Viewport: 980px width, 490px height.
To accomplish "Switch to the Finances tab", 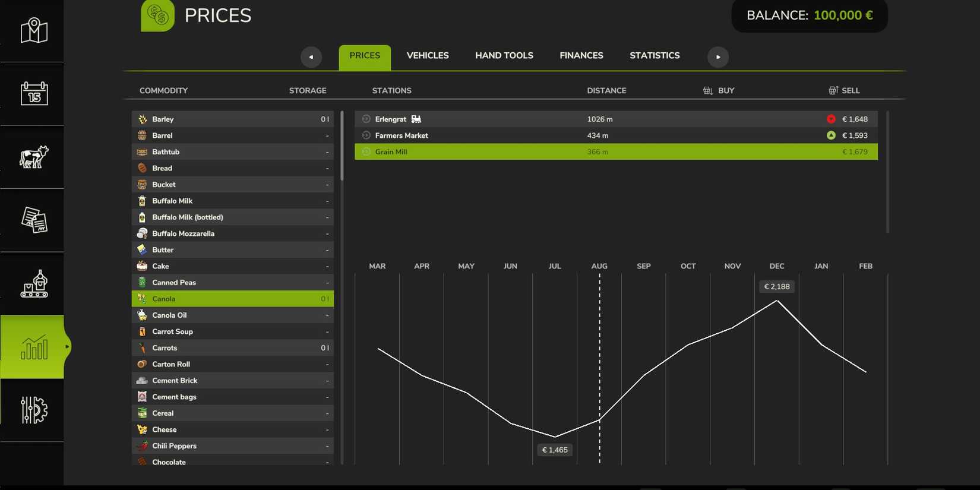I will [x=581, y=56].
